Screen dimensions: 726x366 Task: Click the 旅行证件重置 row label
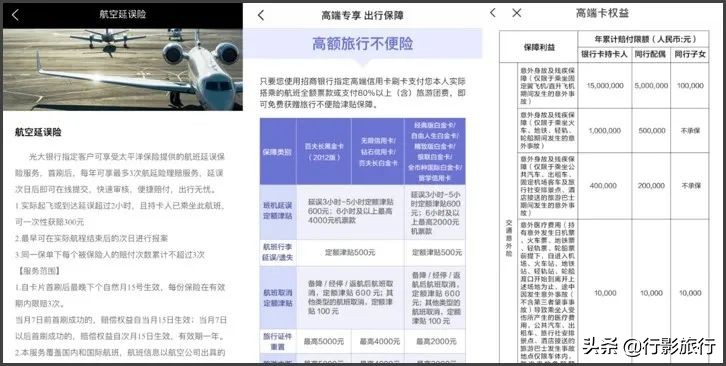tap(277, 341)
